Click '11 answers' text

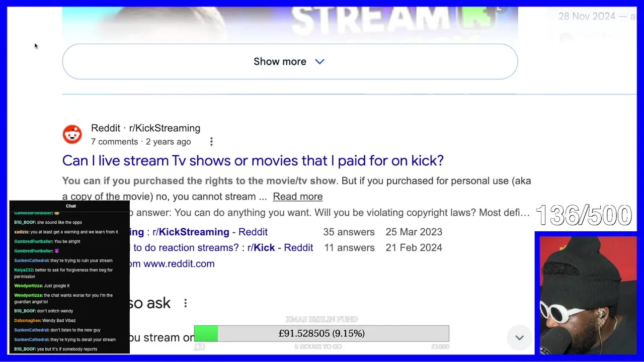(x=349, y=247)
